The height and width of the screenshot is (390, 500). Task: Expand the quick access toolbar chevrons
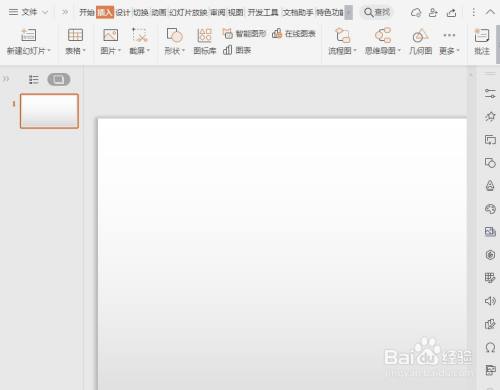point(65,12)
